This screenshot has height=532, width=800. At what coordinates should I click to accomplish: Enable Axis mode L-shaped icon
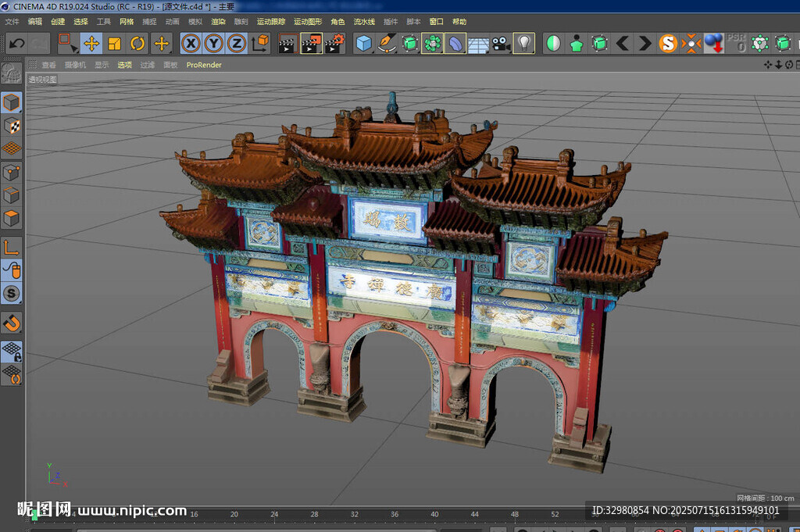(11, 248)
